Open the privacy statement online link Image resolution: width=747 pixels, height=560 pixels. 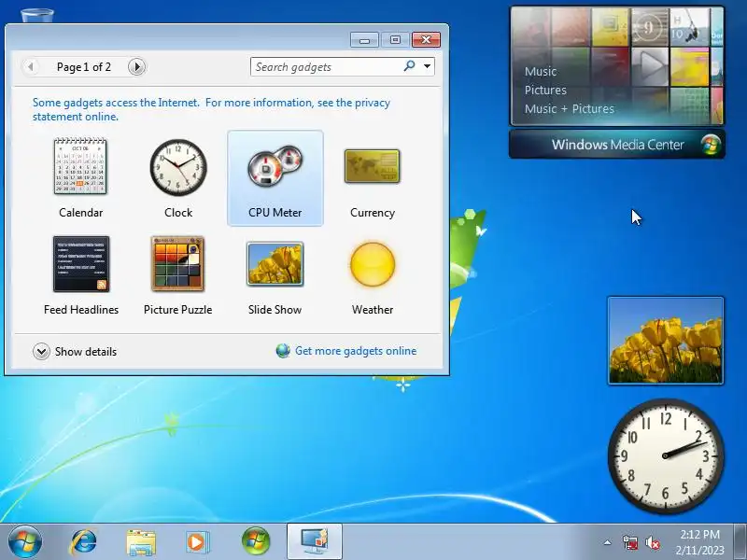point(211,109)
